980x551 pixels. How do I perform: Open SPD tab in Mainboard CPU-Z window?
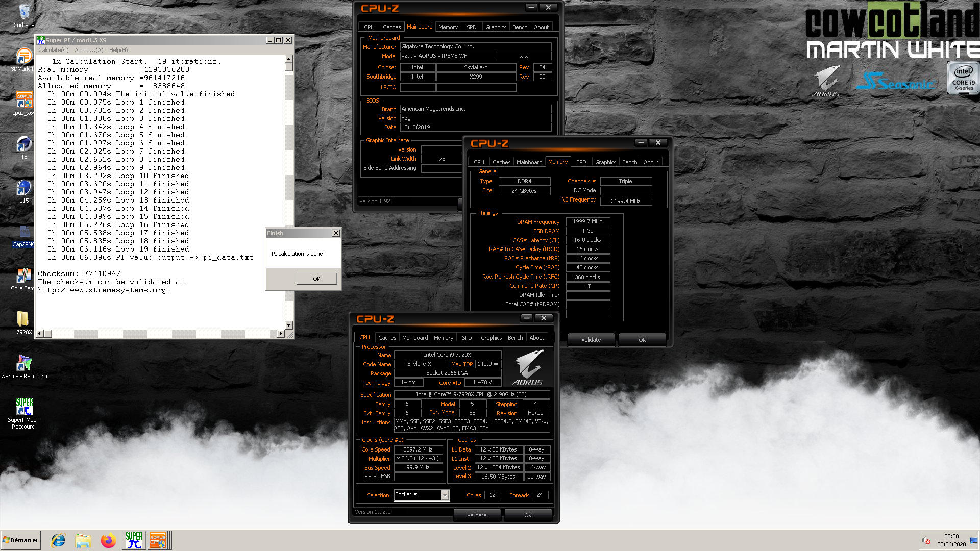tap(472, 27)
